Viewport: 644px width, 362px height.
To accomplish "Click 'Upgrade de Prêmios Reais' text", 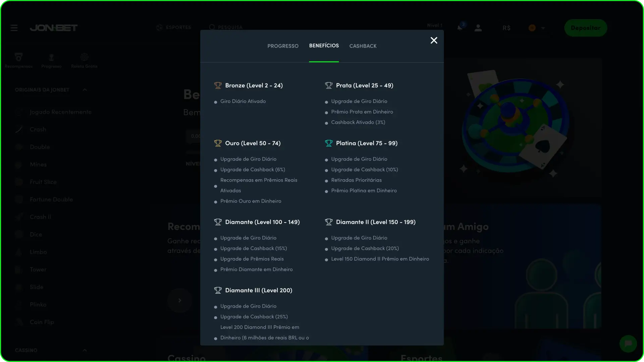I will (x=252, y=259).
